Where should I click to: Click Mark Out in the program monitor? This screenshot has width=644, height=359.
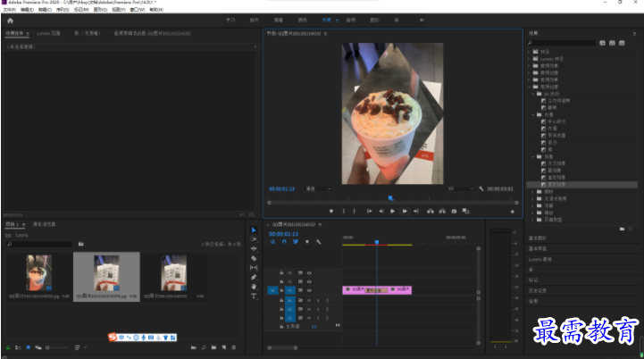pyautogui.click(x=355, y=211)
